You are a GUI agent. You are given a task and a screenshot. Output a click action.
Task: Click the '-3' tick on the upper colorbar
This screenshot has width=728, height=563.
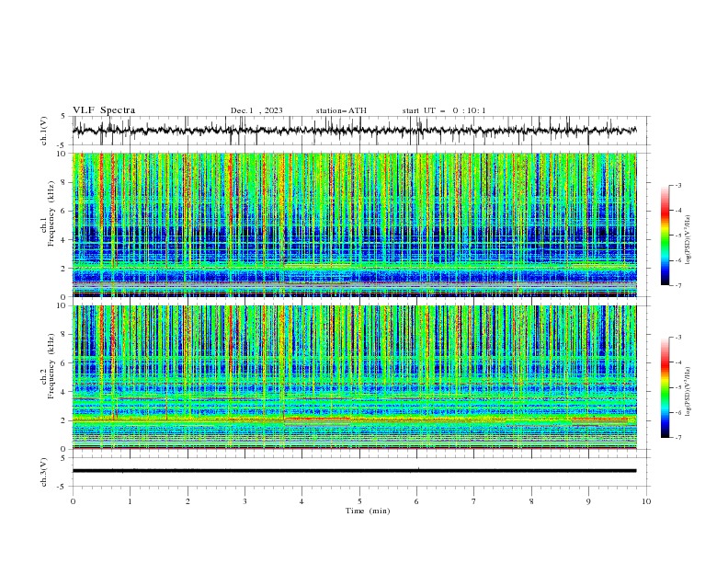pyautogui.click(x=677, y=185)
